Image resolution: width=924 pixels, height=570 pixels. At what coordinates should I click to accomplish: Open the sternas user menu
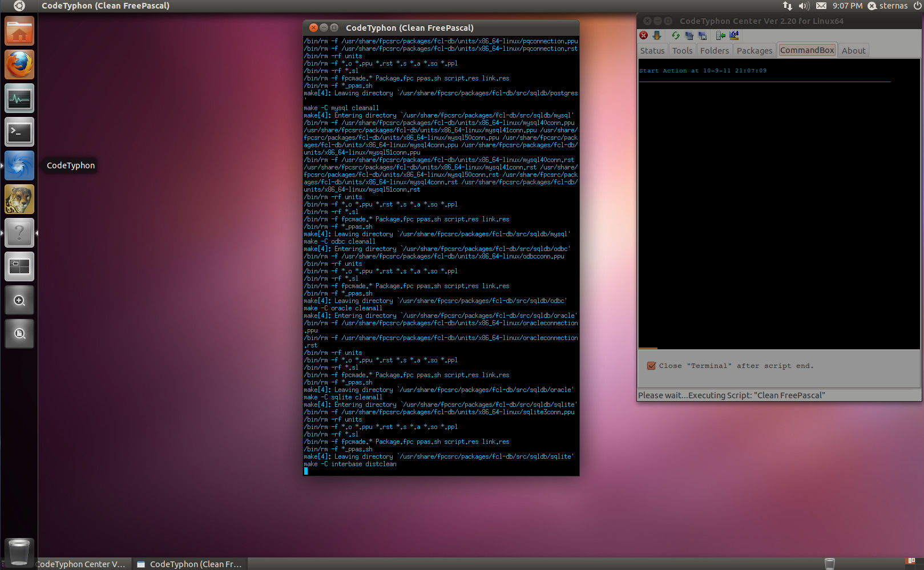(x=887, y=6)
